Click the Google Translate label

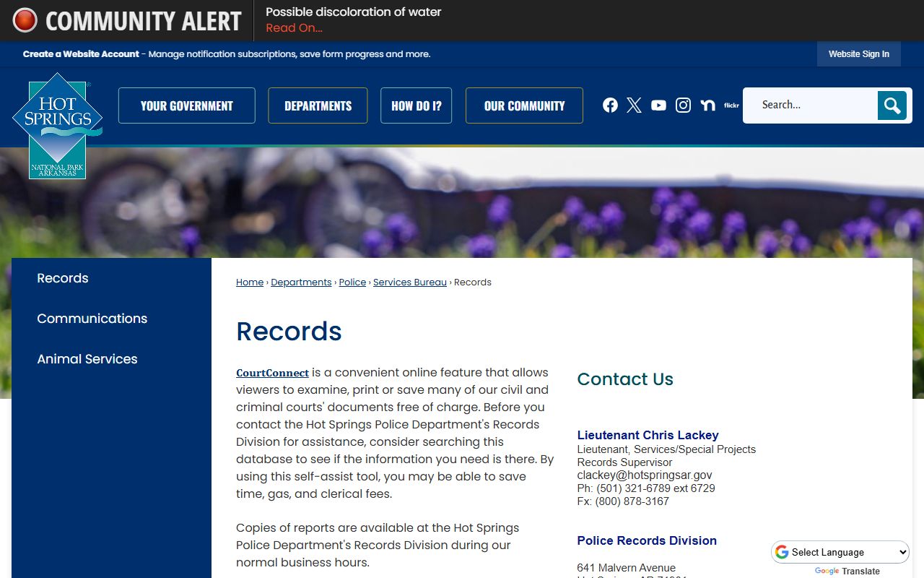point(847,571)
